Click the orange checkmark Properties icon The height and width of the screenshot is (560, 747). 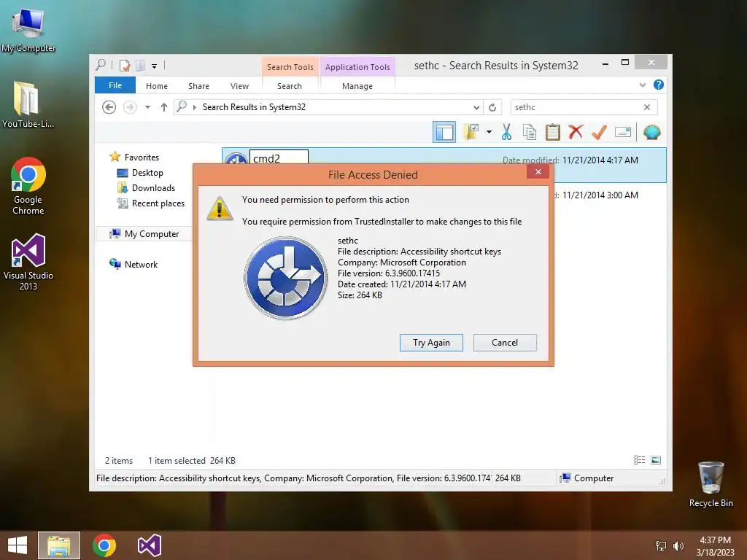point(599,132)
